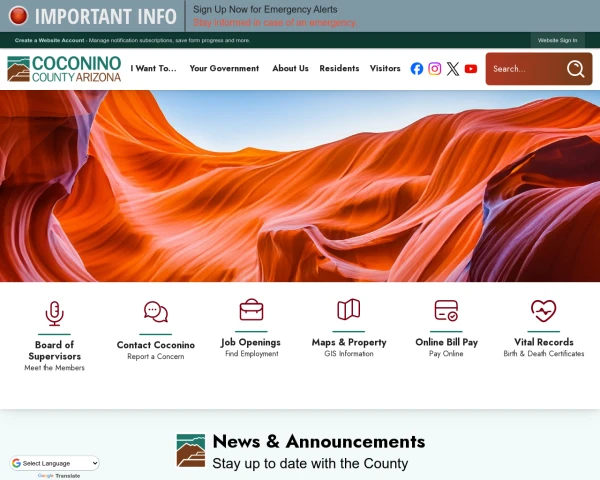Click Meet the Members subtitle
Viewport: 600px width, 480px height.
pyautogui.click(x=54, y=367)
